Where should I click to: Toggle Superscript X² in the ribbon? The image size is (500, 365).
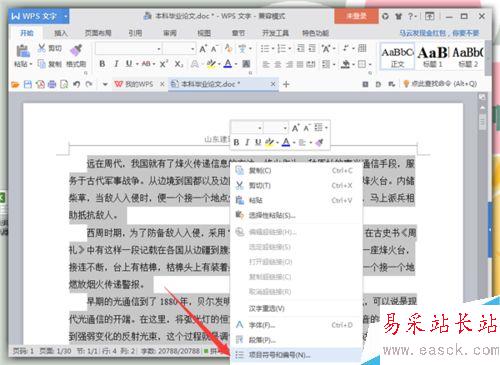163,64
